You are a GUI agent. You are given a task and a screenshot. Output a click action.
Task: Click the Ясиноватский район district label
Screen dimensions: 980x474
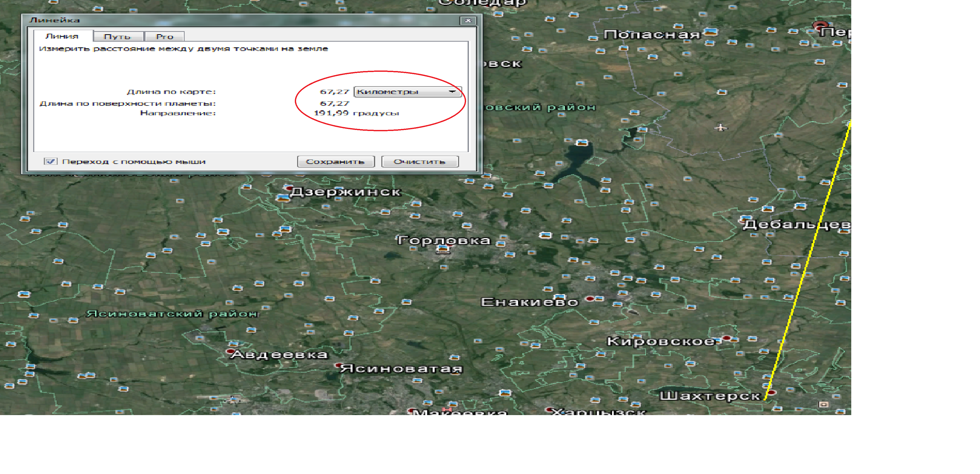click(172, 314)
